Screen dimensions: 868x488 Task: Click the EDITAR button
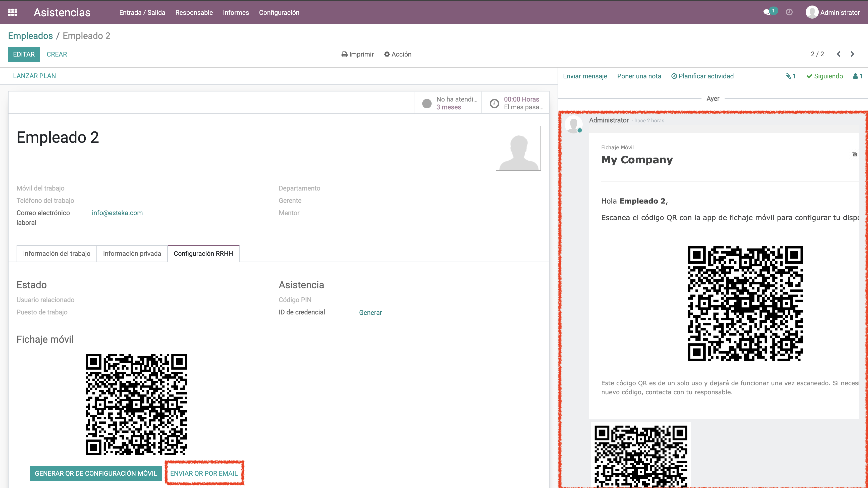point(24,54)
